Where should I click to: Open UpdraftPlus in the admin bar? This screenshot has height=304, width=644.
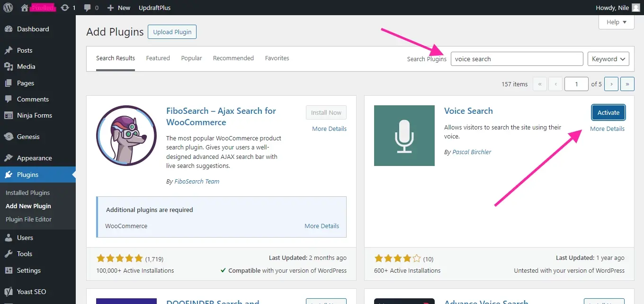[x=155, y=8]
